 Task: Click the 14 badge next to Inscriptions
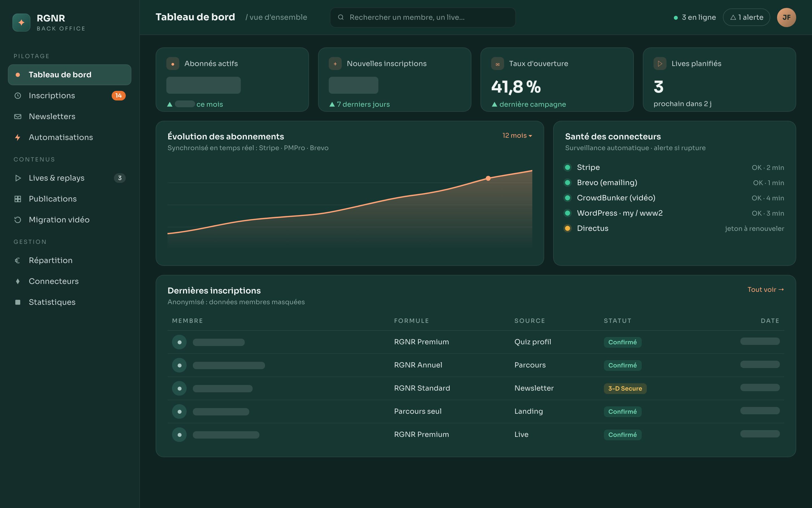pos(118,96)
